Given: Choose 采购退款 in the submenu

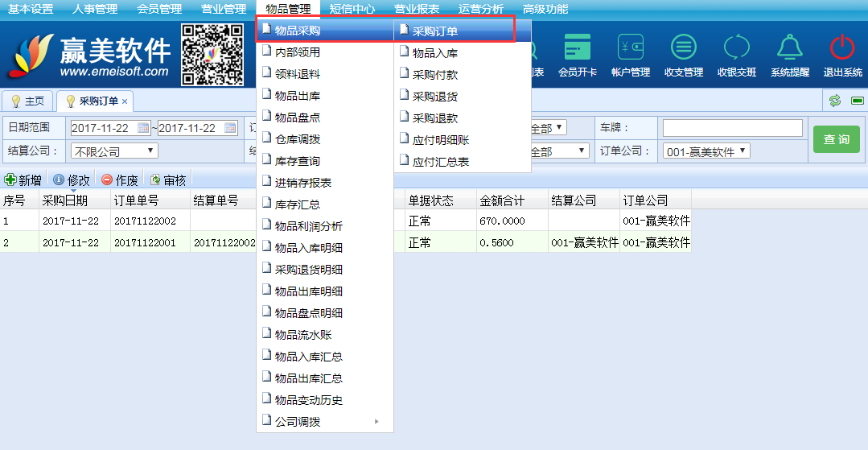Looking at the screenshot, I should (463, 118).
